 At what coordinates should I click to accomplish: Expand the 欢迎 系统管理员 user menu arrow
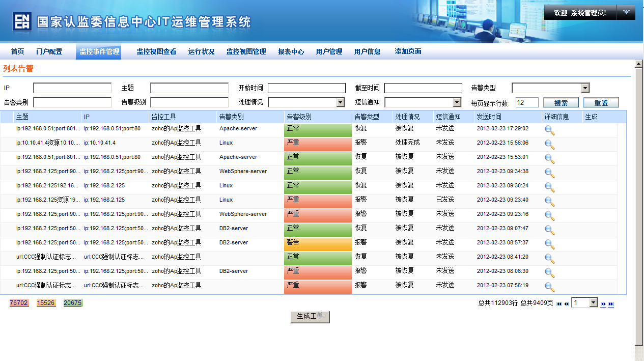[626, 12]
